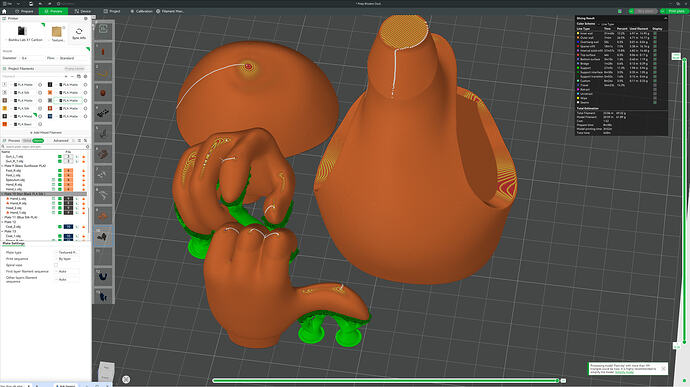Image resolution: width=690 pixels, height=387 pixels.
Task: Open the Plate type dropdown
Action: tap(68, 253)
